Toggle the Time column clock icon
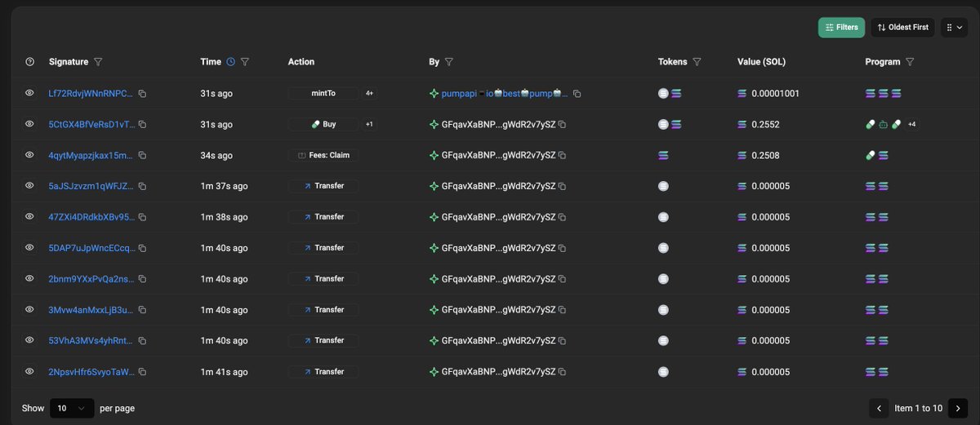 pos(230,62)
